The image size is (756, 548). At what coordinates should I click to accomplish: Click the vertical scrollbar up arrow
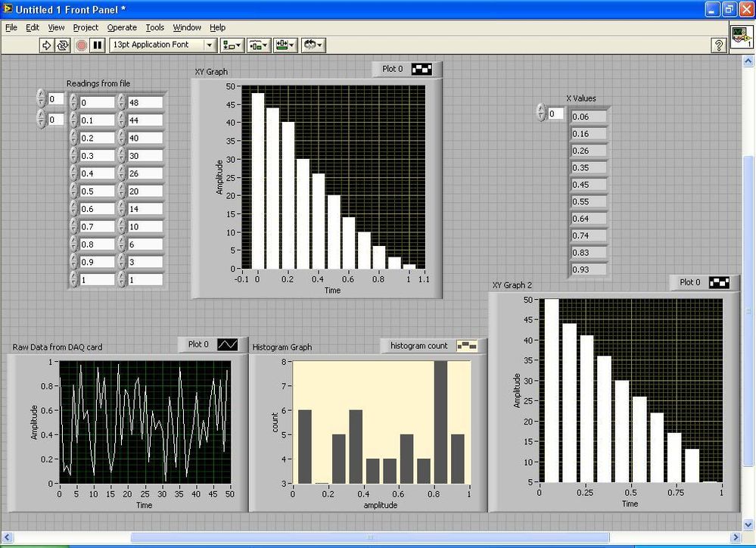pyautogui.click(x=748, y=61)
